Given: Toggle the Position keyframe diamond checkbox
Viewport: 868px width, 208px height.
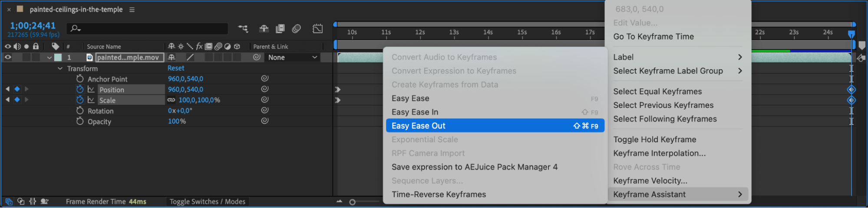Looking at the screenshot, I should point(17,89).
